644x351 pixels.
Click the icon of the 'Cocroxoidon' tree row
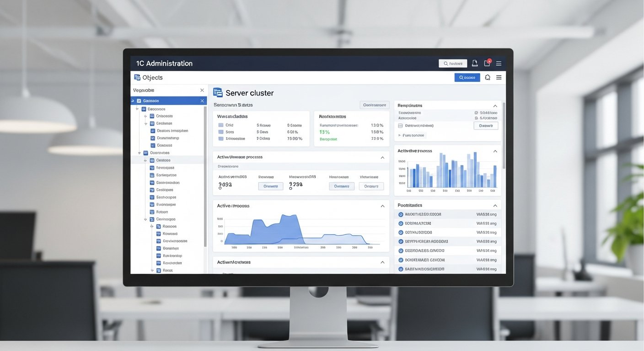click(x=152, y=182)
